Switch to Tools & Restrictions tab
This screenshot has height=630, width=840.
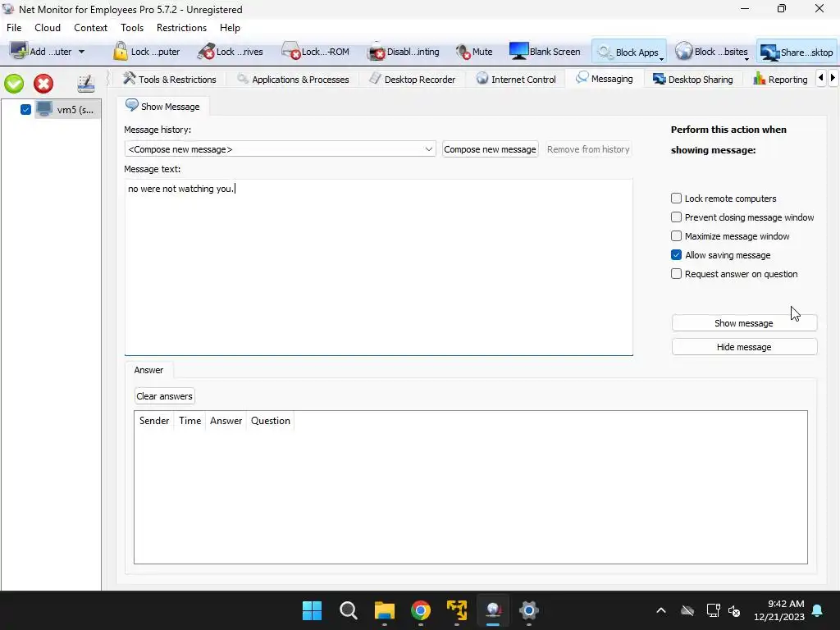pyautogui.click(x=169, y=80)
